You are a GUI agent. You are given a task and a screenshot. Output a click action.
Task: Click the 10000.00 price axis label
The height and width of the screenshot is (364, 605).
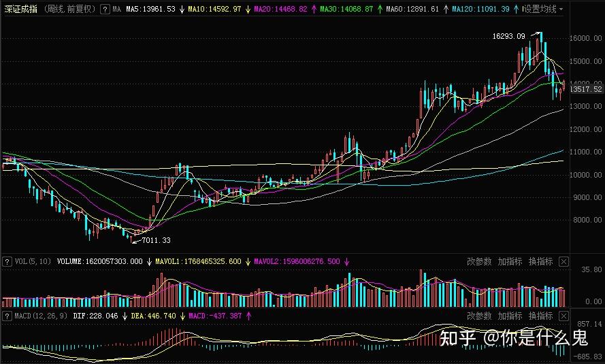pos(586,175)
